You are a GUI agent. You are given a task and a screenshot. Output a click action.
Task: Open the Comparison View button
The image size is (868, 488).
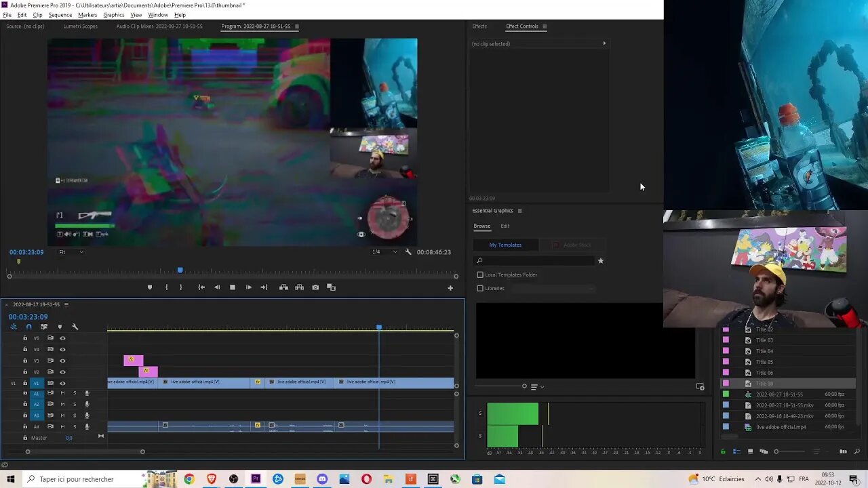[x=332, y=287]
